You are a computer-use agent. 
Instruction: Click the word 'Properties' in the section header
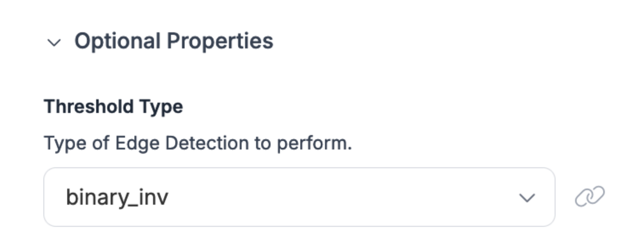(x=219, y=41)
